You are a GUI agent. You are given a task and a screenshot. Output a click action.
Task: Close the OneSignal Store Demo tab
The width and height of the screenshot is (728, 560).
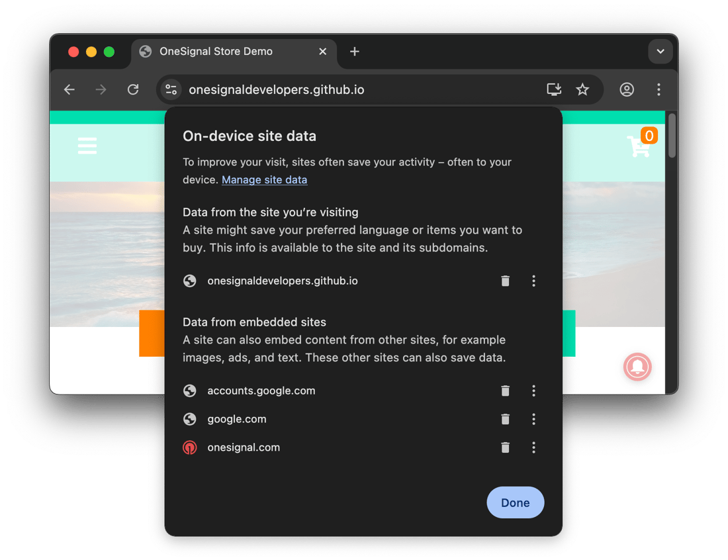323,52
